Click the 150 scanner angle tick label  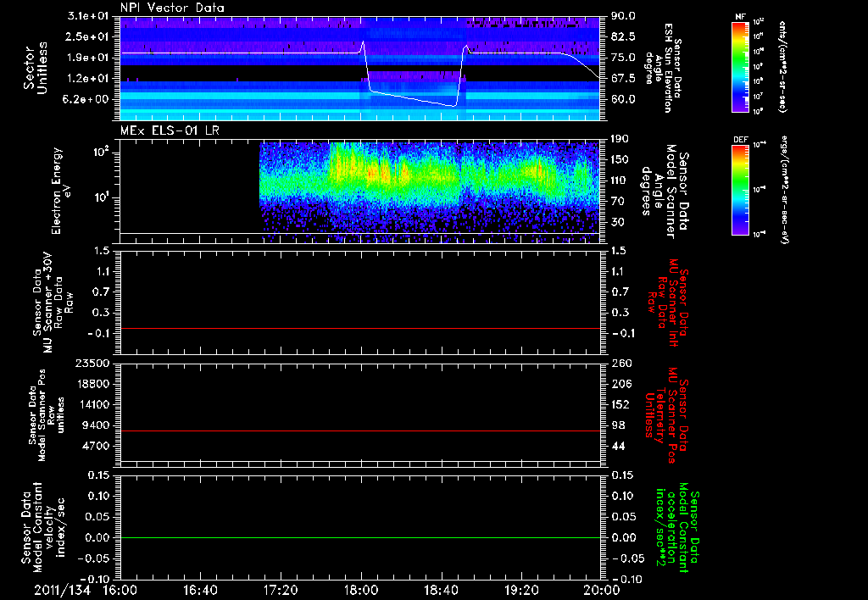coord(620,159)
